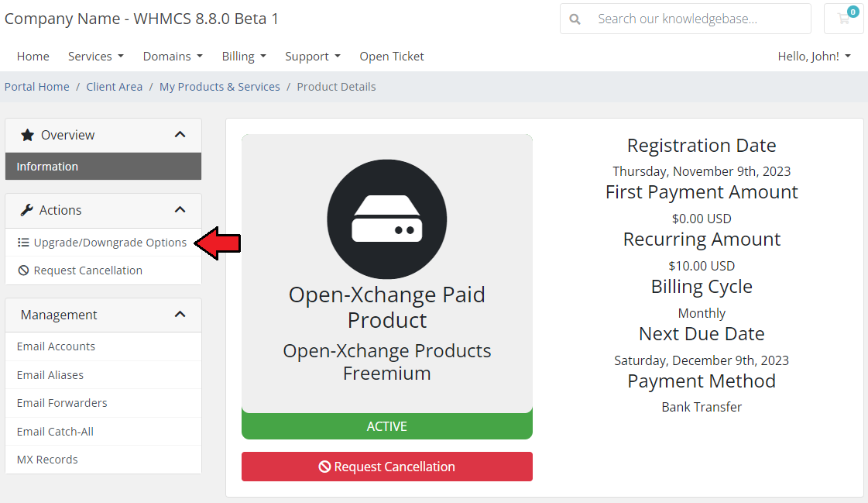Click the Monthly billing cycle value
Viewport: 868px width, 503px height.
click(x=702, y=314)
